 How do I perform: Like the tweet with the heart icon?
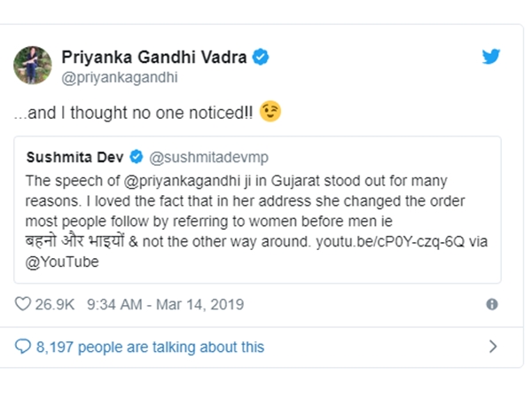tap(23, 304)
